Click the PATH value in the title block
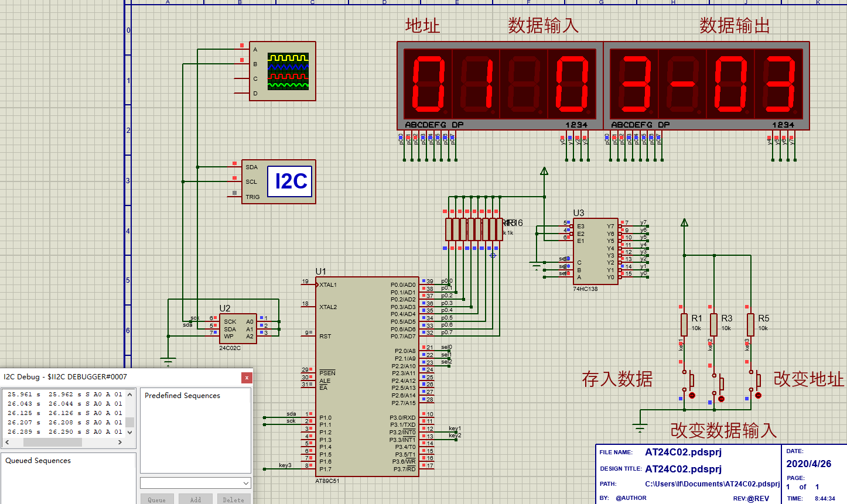 712,484
